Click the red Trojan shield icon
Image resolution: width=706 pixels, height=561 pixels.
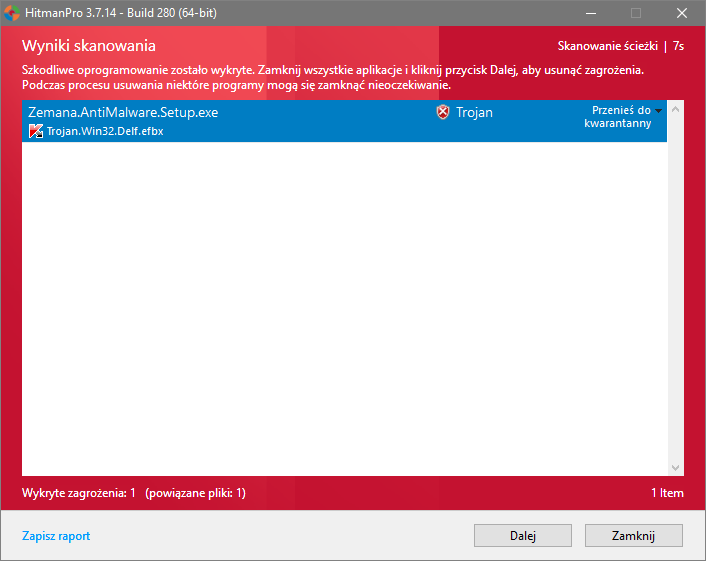click(x=443, y=113)
